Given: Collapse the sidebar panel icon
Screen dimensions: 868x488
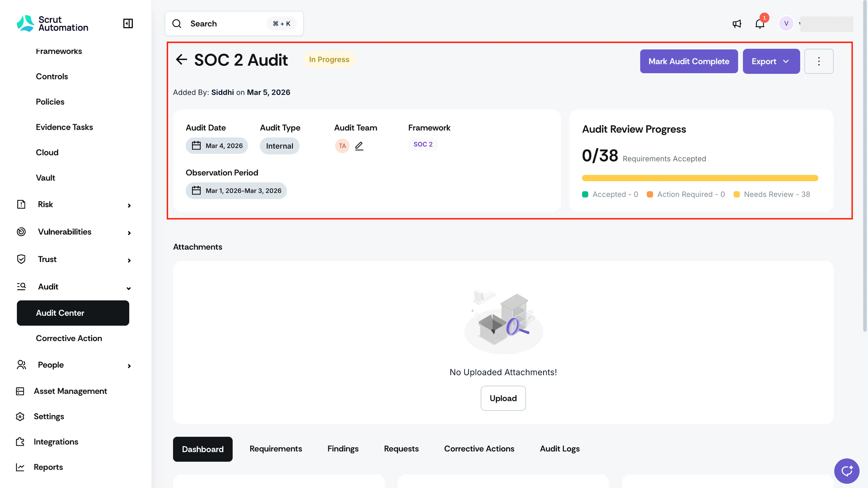Looking at the screenshot, I should point(128,24).
